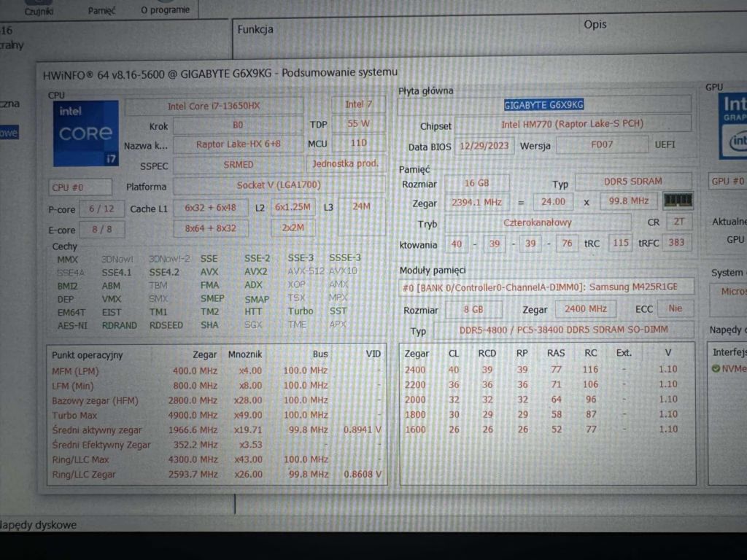Click the CL column header in timing table
Image resolution: width=747 pixels, height=560 pixels.
tap(454, 354)
